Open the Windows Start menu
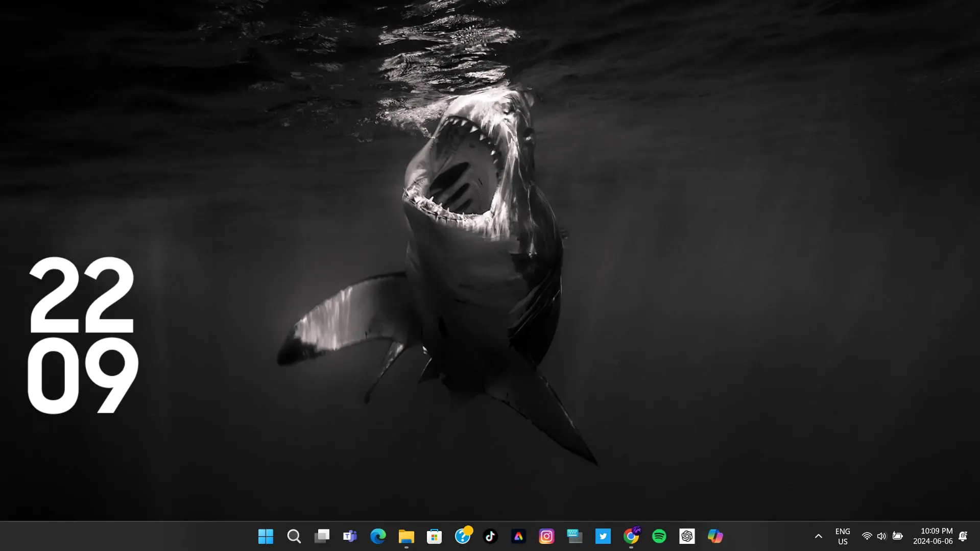The height and width of the screenshot is (551, 980). pos(266,536)
